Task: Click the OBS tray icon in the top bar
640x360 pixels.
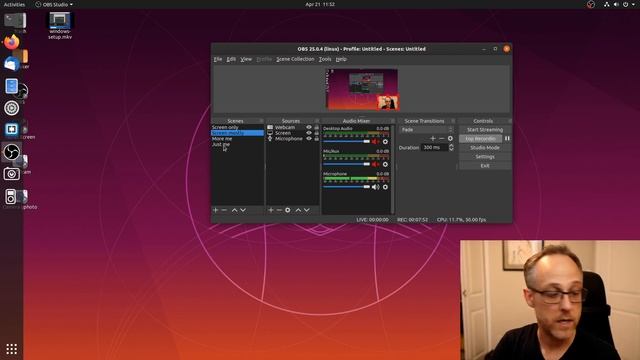Action: [x=591, y=4]
